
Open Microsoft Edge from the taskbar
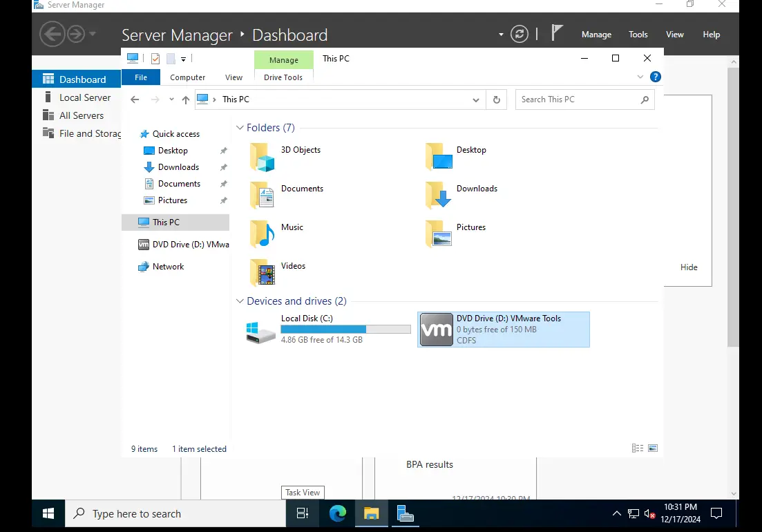pyautogui.click(x=338, y=513)
